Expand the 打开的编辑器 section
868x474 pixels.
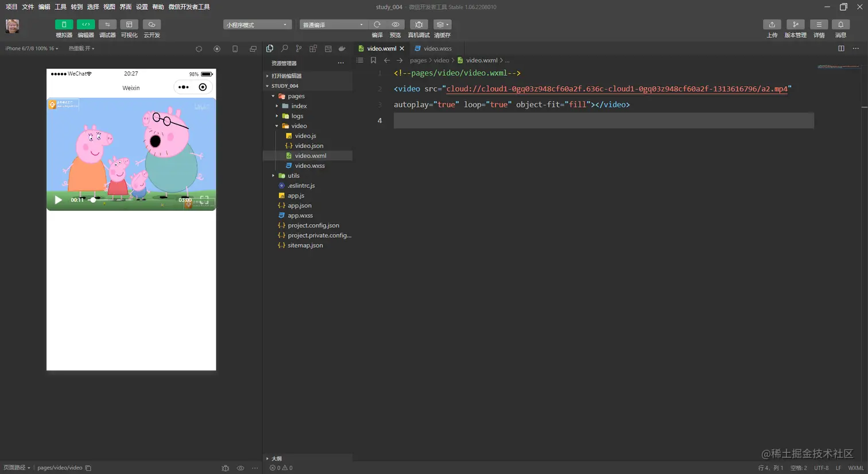(x=308, y=76)
